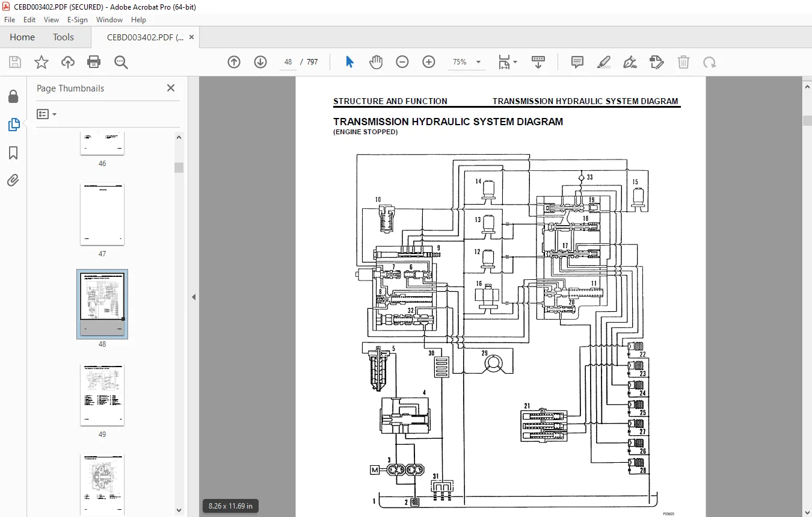Select the Hand pan tool
Screen dimensions: 812x517
(376, 62)
